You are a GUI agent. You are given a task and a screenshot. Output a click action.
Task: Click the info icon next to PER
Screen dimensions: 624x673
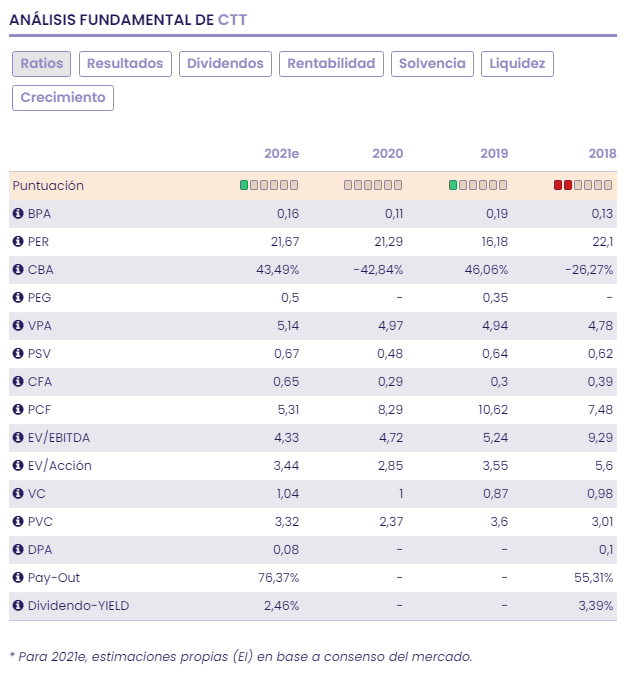coord(17,242)
